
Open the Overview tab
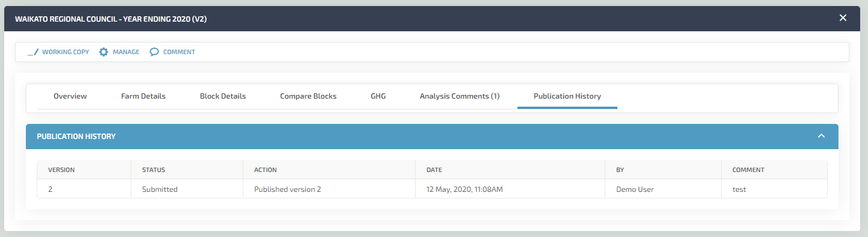[70, 96]
